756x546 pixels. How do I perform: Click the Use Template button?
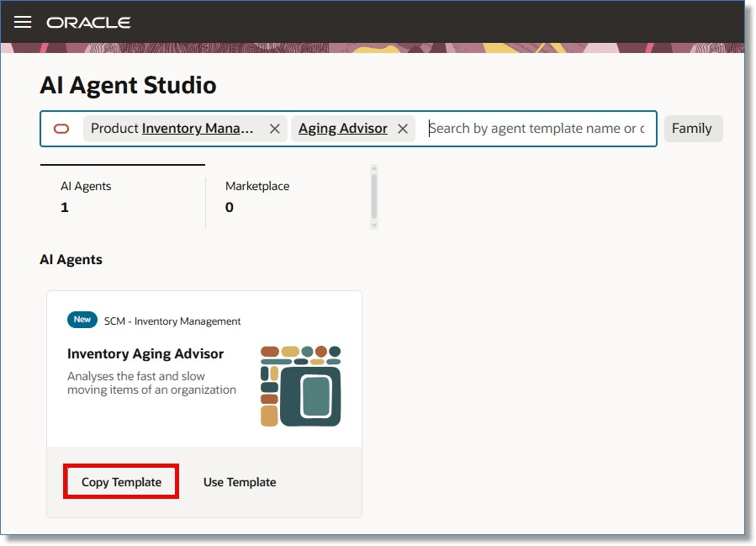click(x=240, y=481)
